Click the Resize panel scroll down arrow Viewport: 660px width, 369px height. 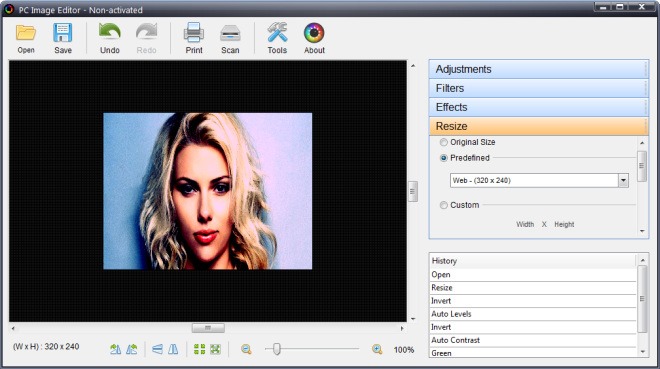[x=642, y=231]
